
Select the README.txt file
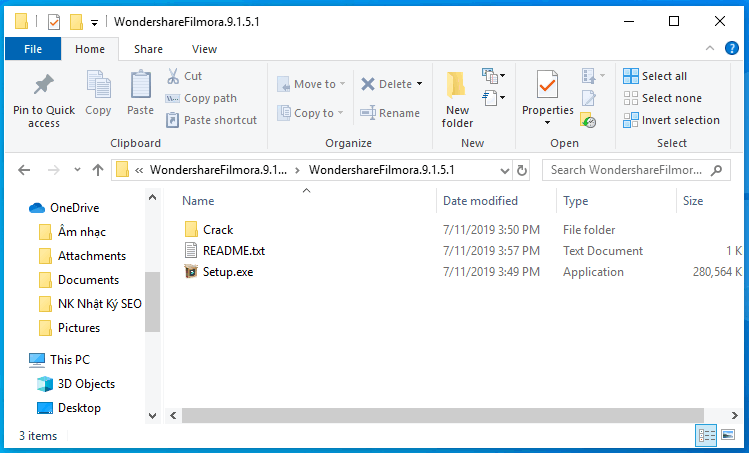coord(234,251)
